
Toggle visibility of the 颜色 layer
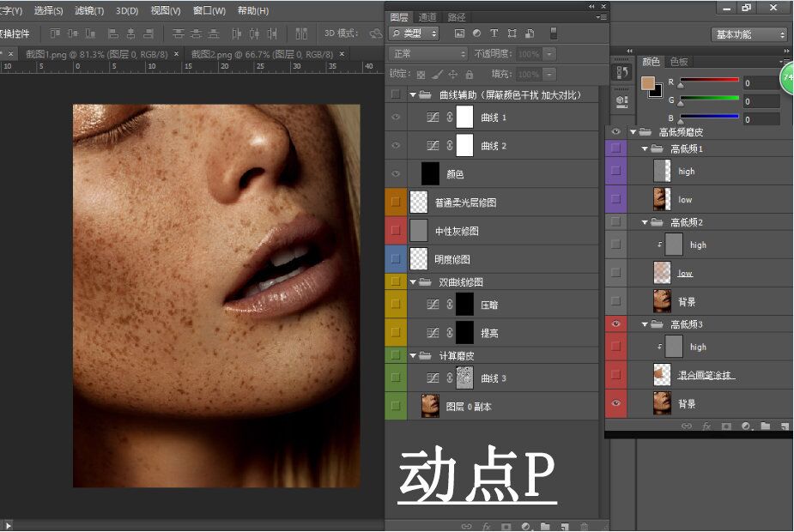click(x=395, y=173)
